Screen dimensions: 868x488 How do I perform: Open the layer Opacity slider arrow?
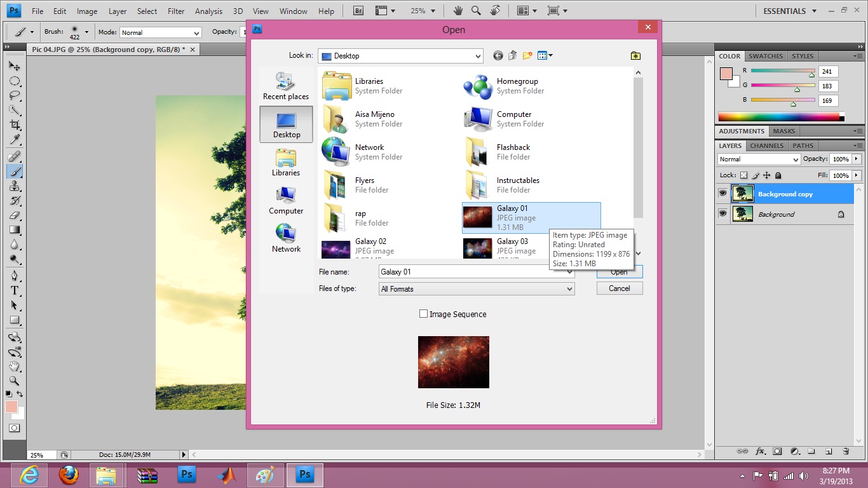point(857,159)
